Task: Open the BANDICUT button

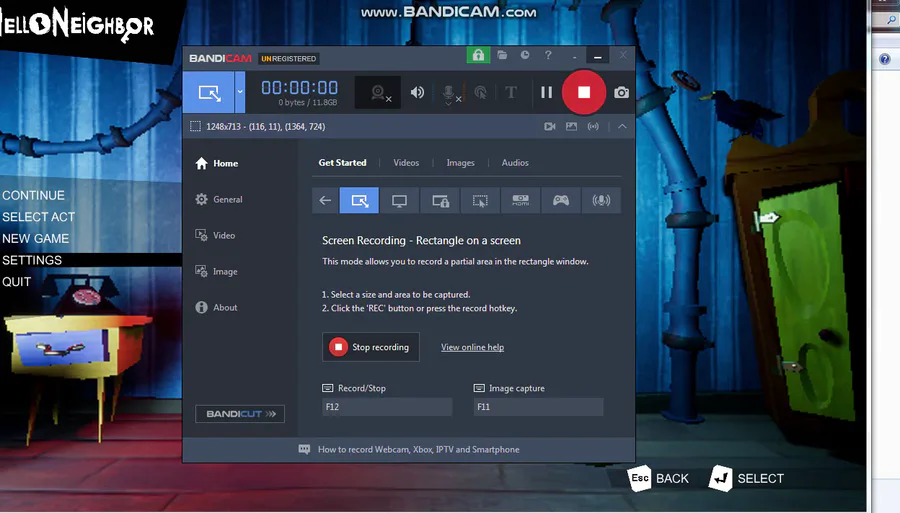Action: pos(240,414)
